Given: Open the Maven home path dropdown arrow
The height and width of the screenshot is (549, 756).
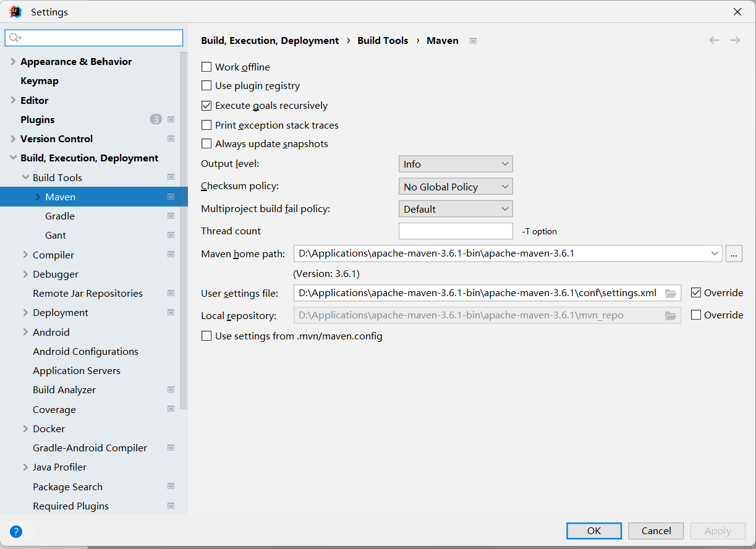Looking at the screenshot, I should (715, 253).
